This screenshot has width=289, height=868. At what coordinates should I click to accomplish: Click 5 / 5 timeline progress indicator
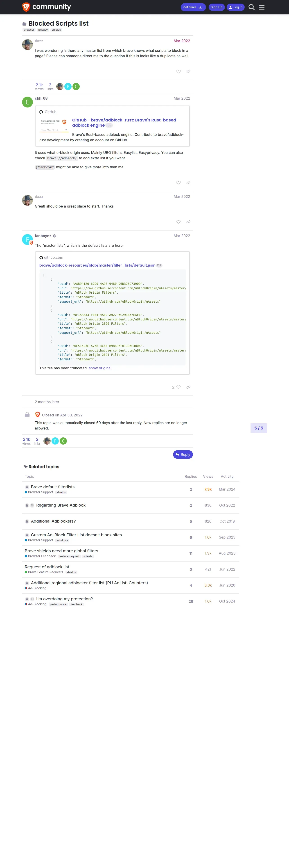pos(258,428)
